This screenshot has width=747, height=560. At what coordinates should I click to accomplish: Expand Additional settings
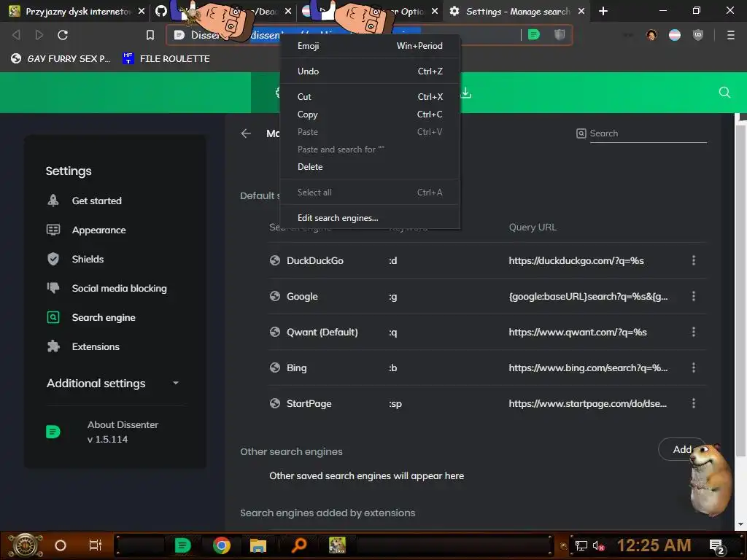(113, 384)
